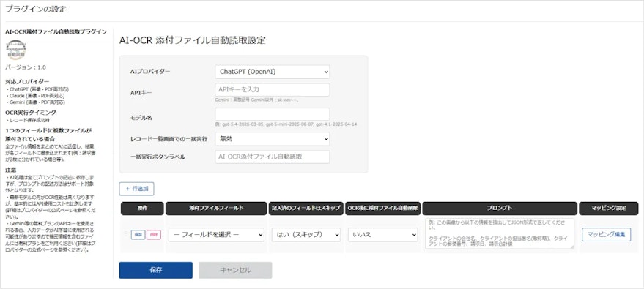This screenshot has width=644, height=289.
Task: Click the small blue duplicate row button
Action: [x=138, y=235]
